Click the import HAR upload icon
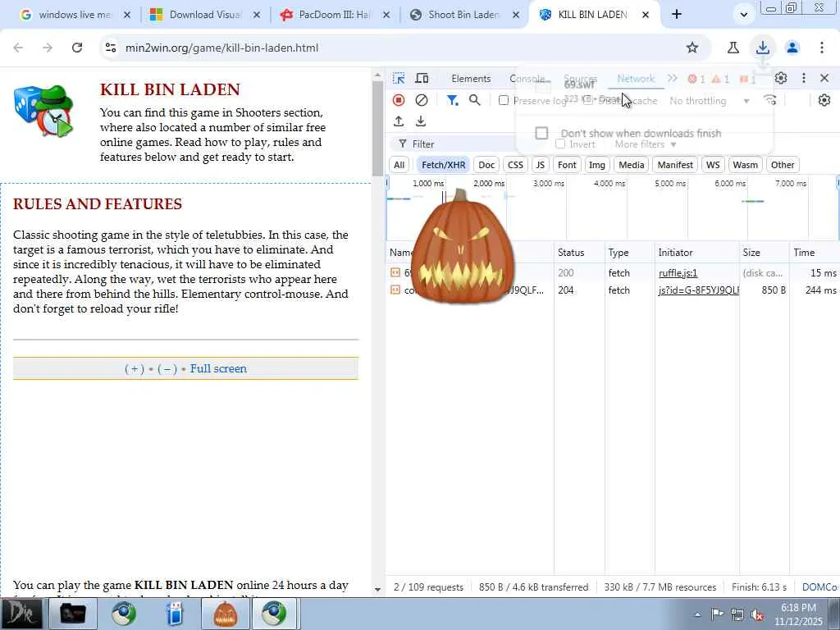This screenshot has height=630, width=840. pyautogui.click(x=399, y=121)
